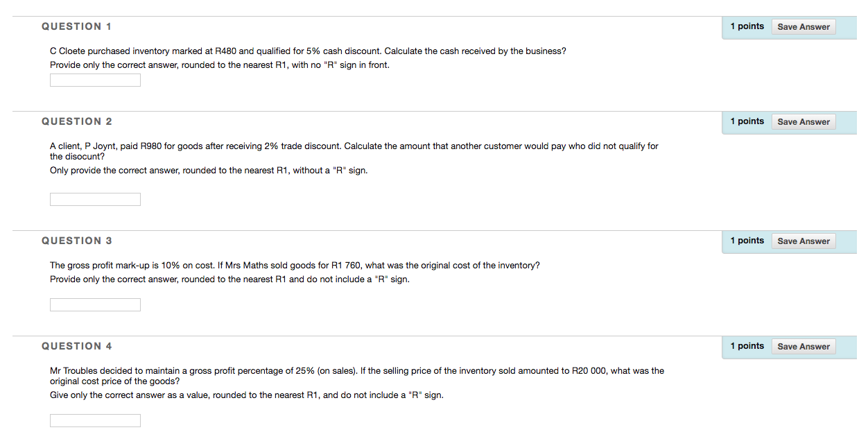
Task: Click the 1 points label beside Question 2
Action: coord(747,121)
